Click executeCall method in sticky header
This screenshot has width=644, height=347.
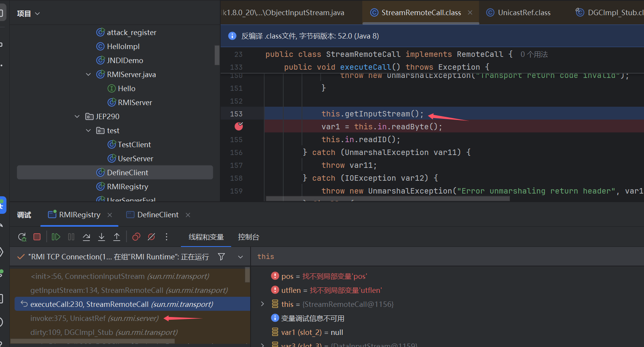click(x=366, y=67)
